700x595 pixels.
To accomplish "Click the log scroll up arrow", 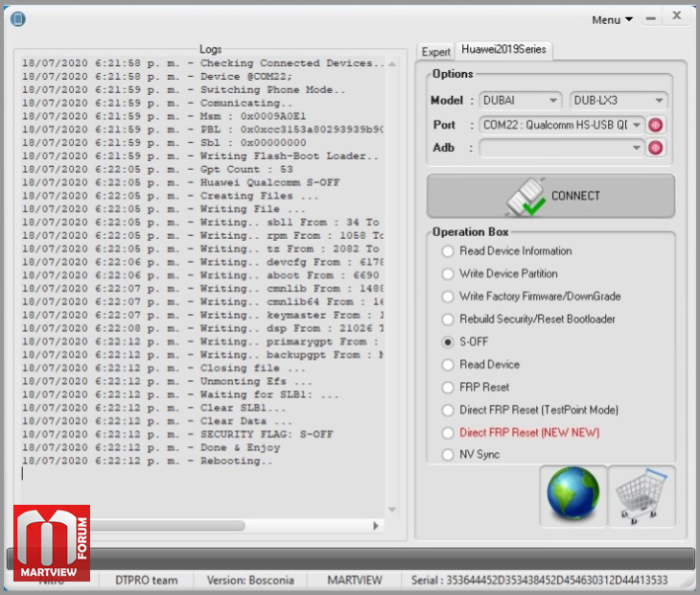I will pos(392,64).
